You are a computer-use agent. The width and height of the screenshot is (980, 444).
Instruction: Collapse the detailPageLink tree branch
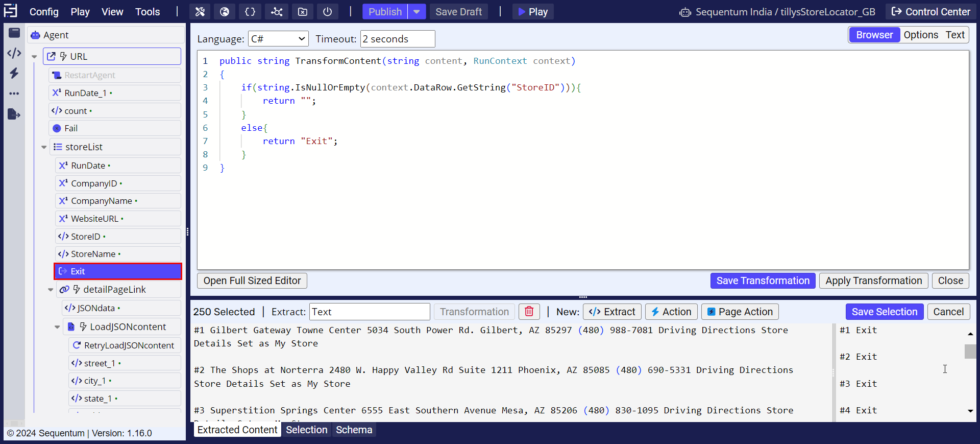(x=51, y=290)
